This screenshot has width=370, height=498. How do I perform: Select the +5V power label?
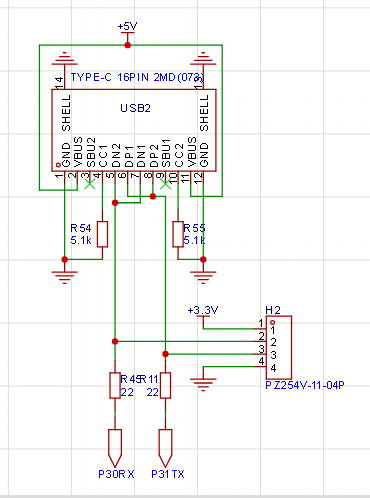[x=127, y=26]
